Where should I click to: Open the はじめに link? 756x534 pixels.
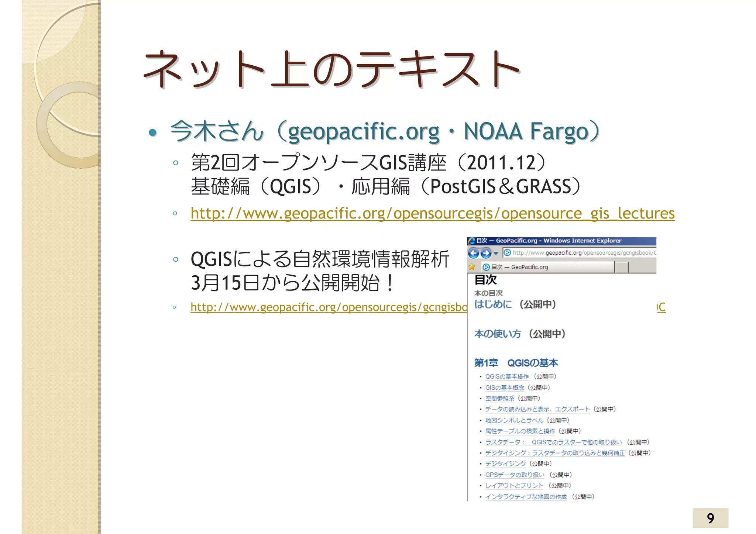point(493,304)
